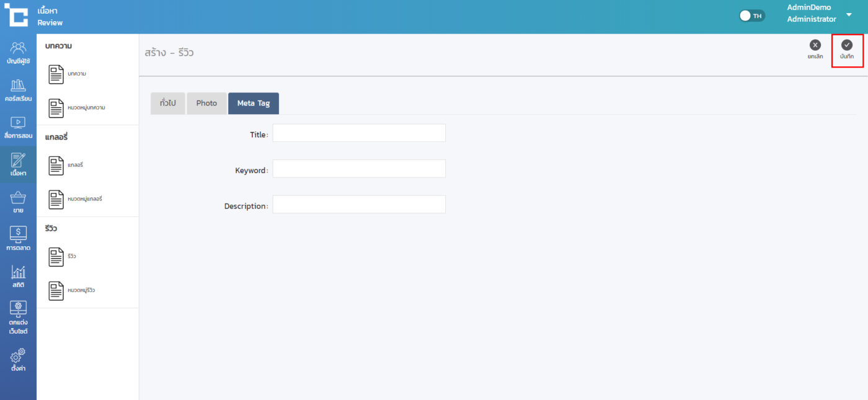This screenshot has height=400, width=868.
Task: Open the สื่อการสอน (teaching media) sidebar icon
Action: (x=19, y=127)
